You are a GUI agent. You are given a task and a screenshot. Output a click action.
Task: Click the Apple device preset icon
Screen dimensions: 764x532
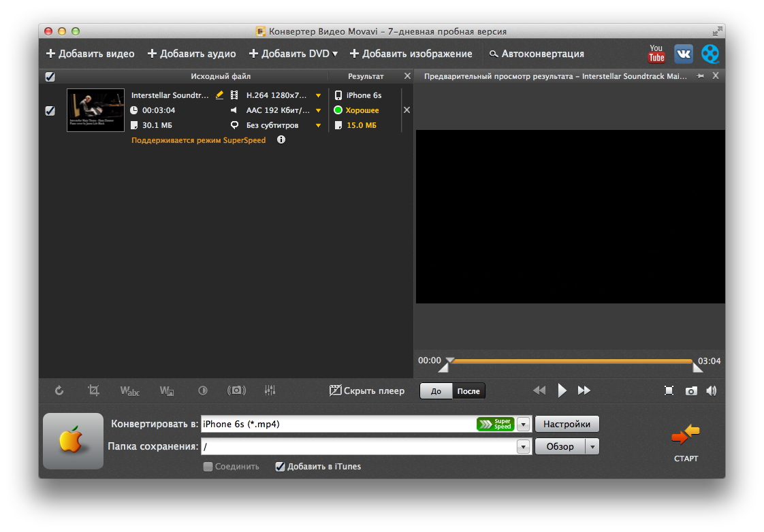pyautogui.click(x=73, y=441)
